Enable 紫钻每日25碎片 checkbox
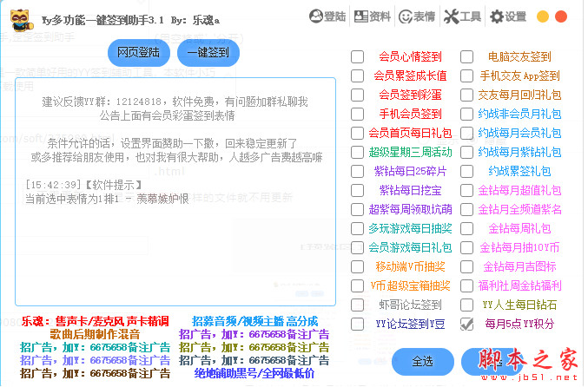Image resolution: width=588 pixels, height=387 pixels. pos(357,171)
